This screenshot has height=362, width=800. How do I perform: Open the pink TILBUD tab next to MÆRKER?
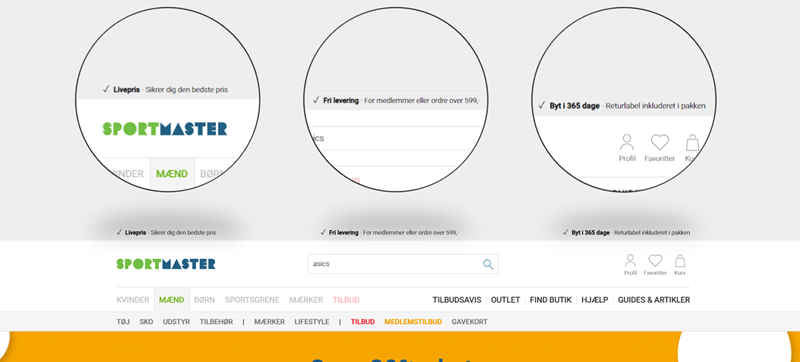coord(346,300)
